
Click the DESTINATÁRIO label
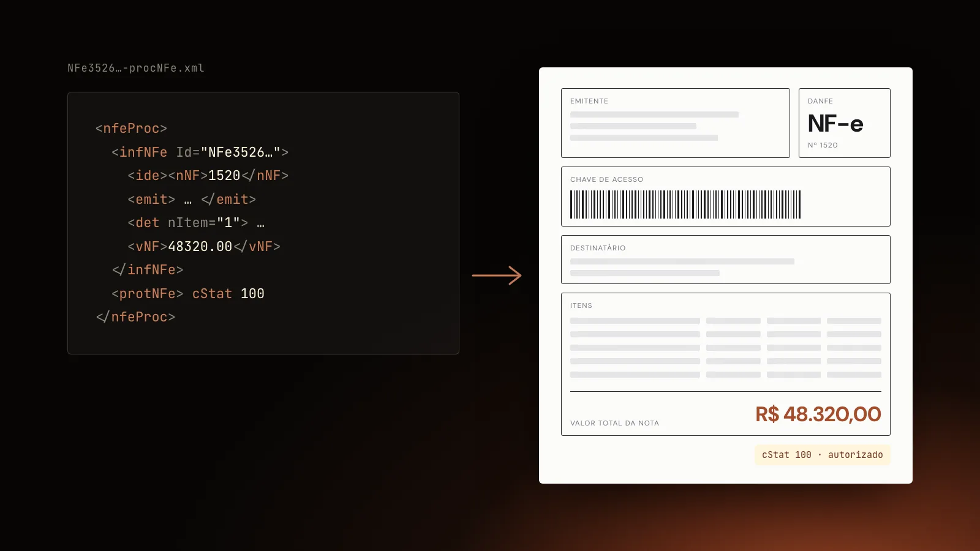[598, 248]
